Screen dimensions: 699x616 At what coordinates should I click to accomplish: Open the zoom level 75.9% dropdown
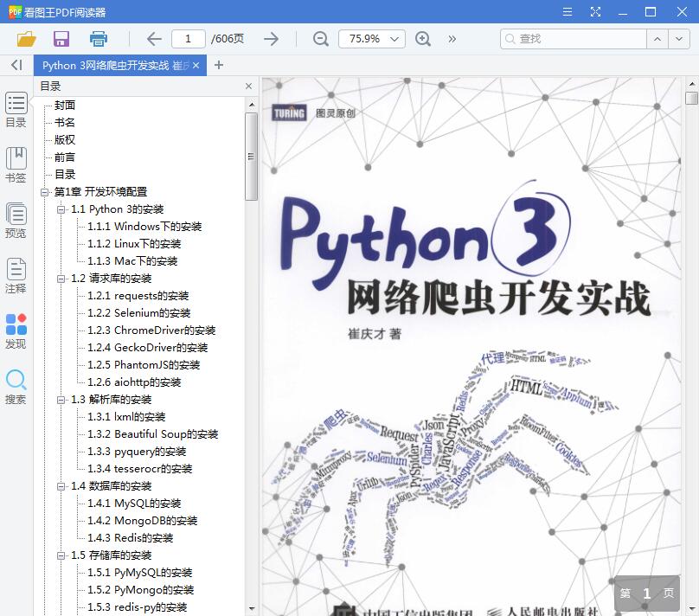click(x=370, y=38)
